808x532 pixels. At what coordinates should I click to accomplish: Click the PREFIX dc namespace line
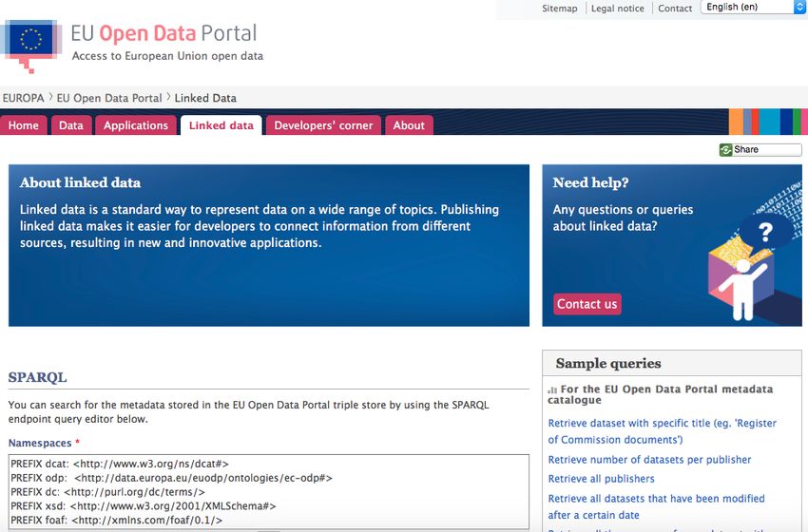(107, 492)
